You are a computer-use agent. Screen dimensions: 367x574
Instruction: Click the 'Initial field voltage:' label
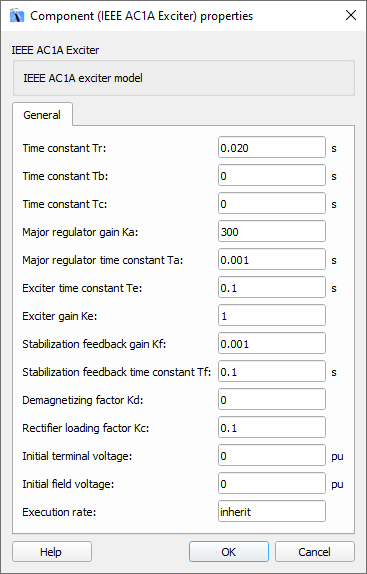[68, 484]
